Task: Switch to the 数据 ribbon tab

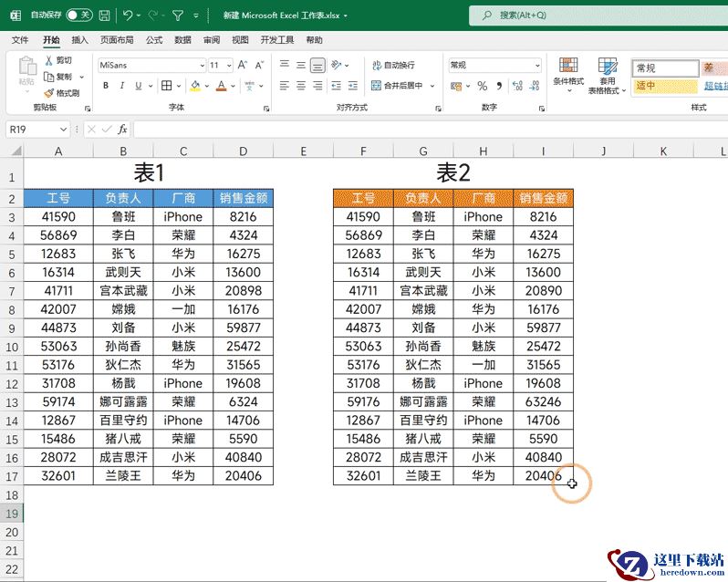Action: pyautogui.click(x=182, y=40)
